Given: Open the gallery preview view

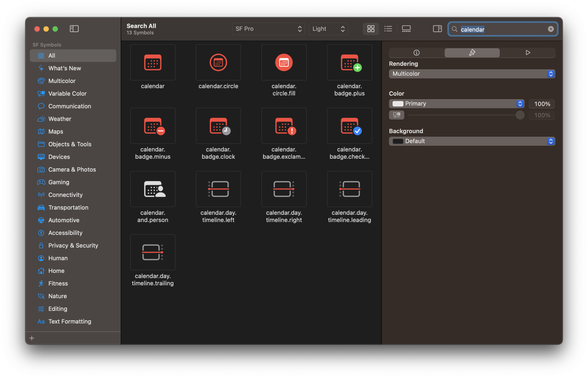Looking at the screenshot, I should pyautogui.click(x=406, y=29).
